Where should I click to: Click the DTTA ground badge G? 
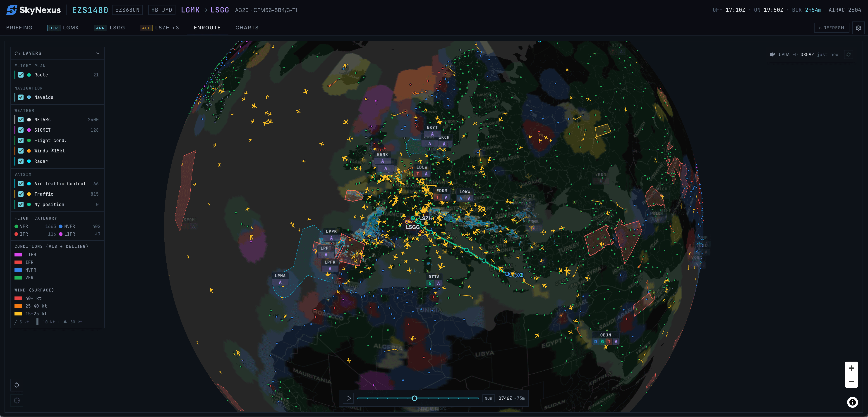pos(430,283)
